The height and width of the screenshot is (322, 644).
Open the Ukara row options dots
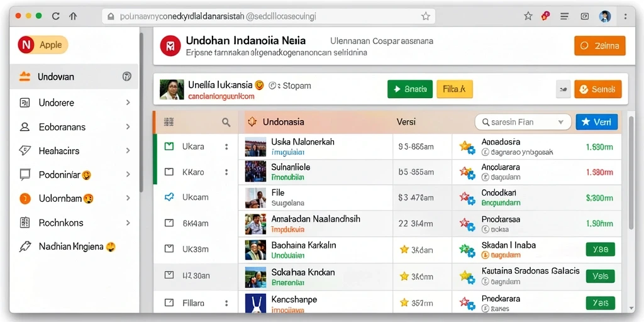point(226,146)
